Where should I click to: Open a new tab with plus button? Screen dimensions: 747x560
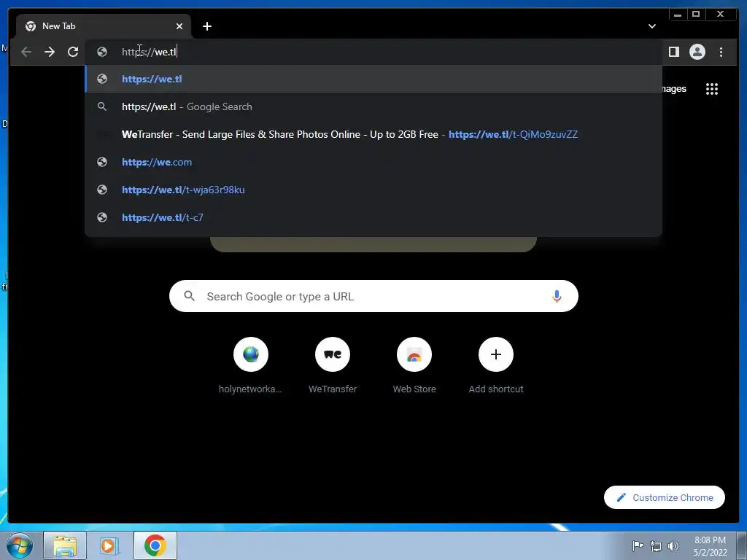[206, 26]
